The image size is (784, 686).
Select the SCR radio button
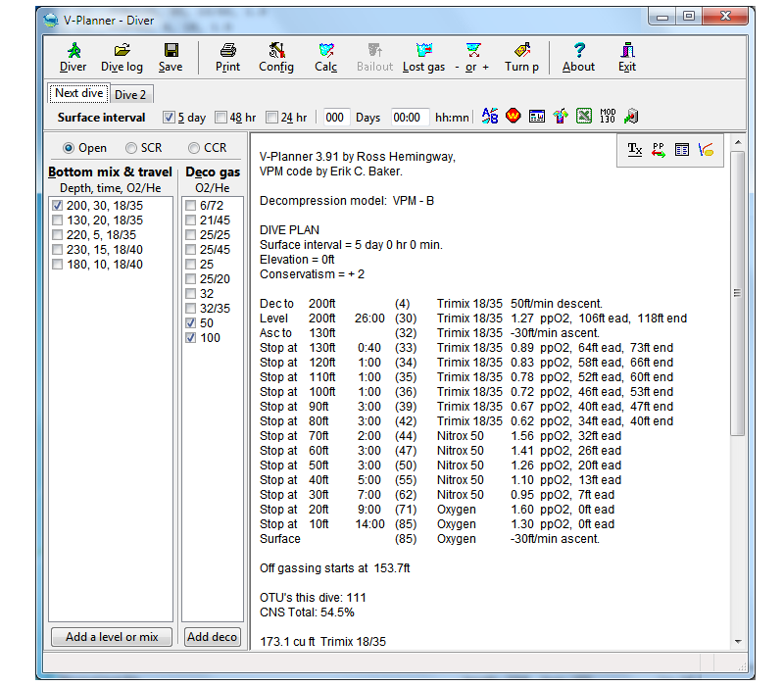click(x=131, y=148)
